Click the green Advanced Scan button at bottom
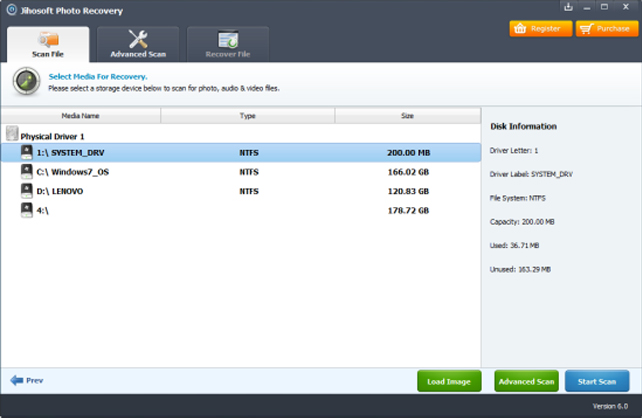Screen dimensions: 642x418 [525, 381]
